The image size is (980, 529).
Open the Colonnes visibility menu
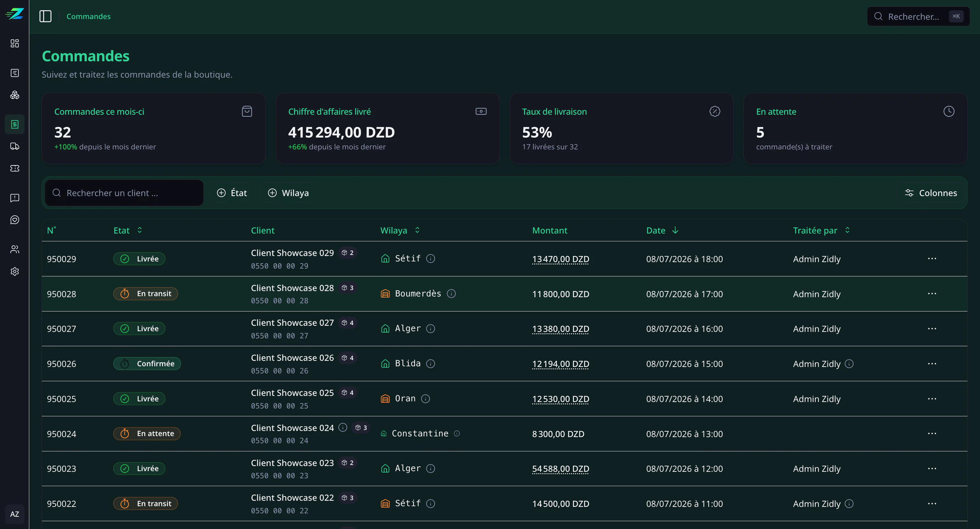click(931, 193)
